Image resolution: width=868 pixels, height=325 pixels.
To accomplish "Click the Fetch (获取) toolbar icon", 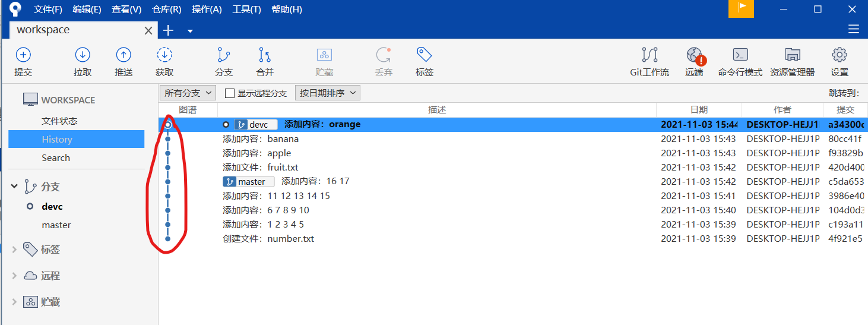I will point(164,55).
